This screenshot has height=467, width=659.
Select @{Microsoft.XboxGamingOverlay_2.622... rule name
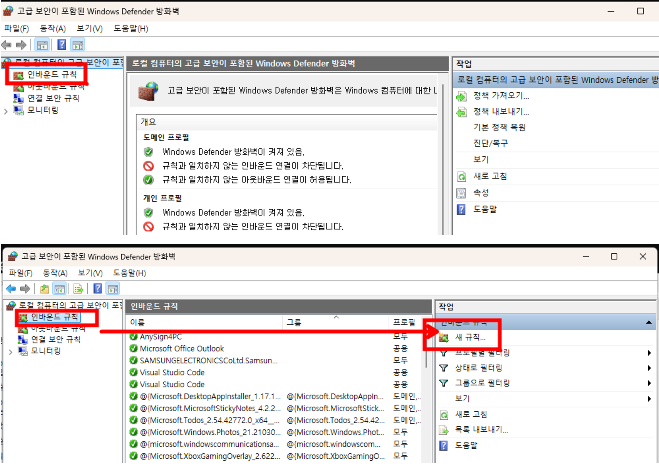point(210,456)
